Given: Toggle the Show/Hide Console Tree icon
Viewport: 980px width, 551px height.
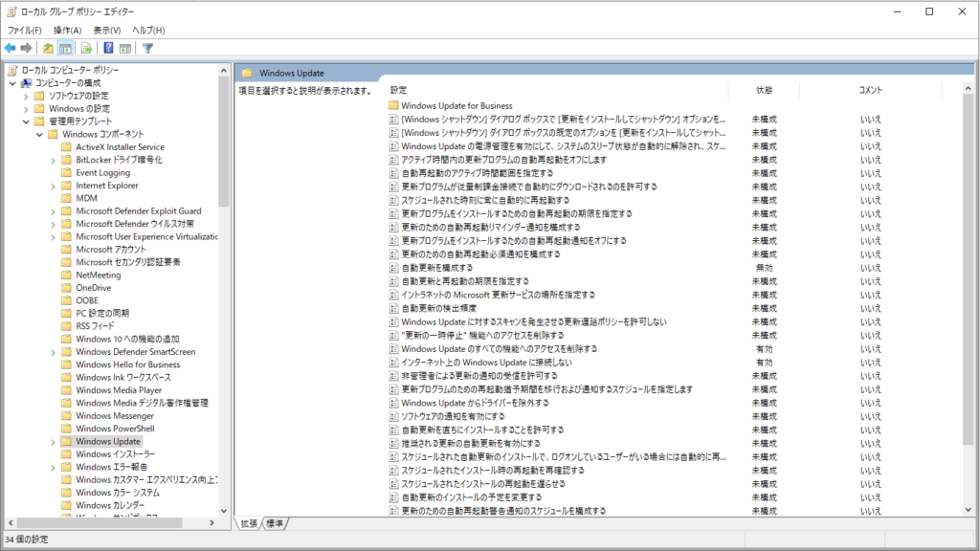Looking at the screenshot, I should pos(66,48).
